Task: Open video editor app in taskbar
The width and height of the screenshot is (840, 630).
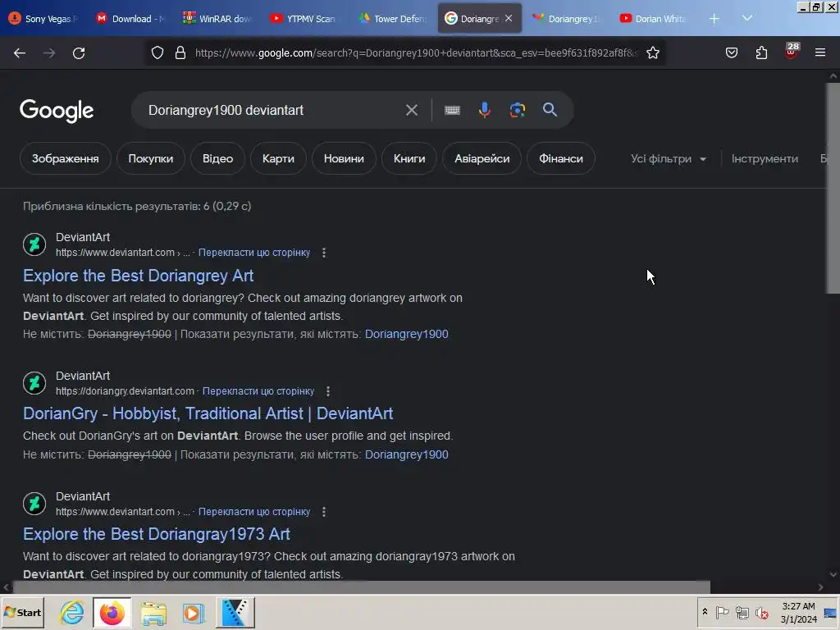Action: [235, 612]
